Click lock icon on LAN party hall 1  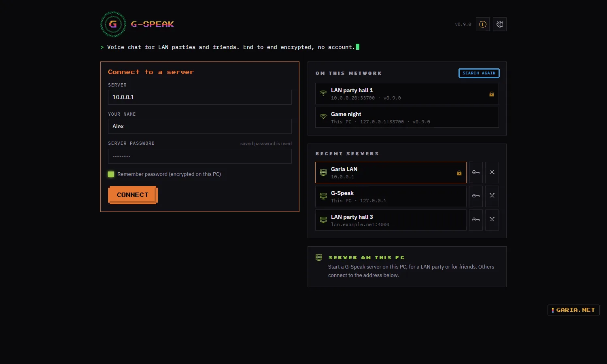coord(492,94)
